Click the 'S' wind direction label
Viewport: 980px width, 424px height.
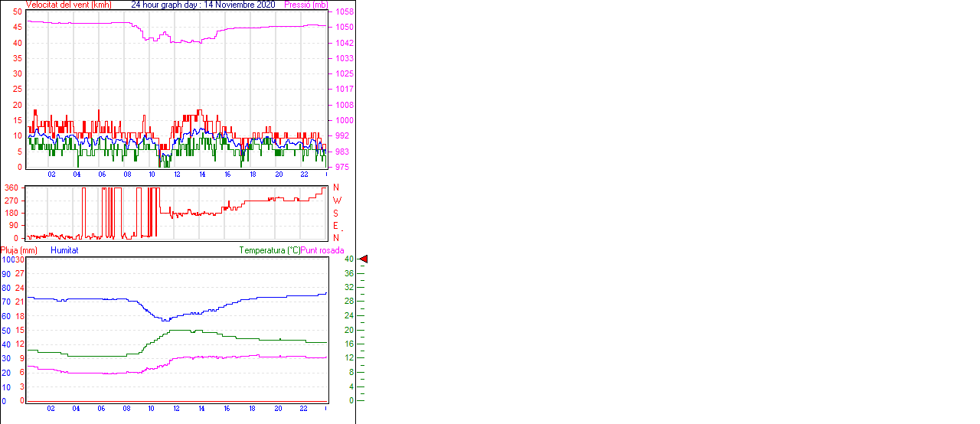coord(335,213)
